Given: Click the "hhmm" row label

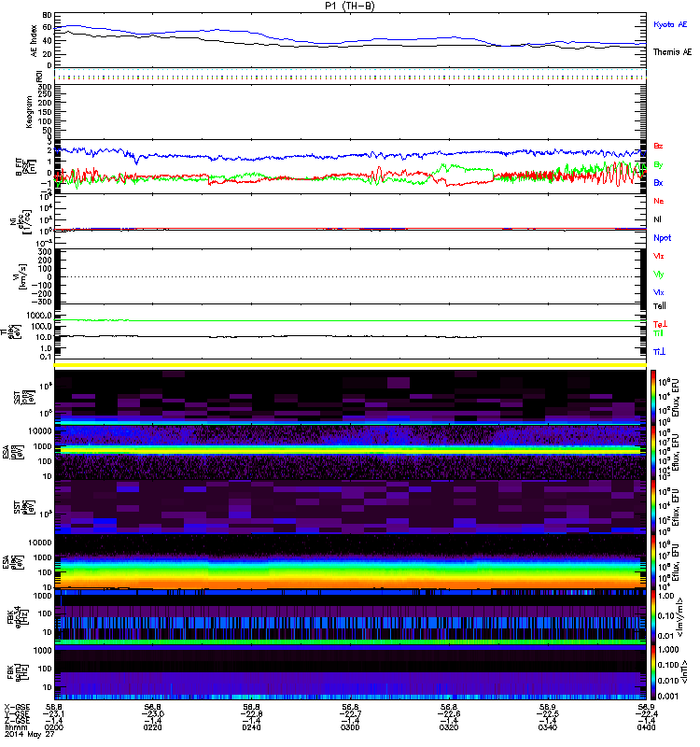Looking at the screenshot, I should point(15,727).
